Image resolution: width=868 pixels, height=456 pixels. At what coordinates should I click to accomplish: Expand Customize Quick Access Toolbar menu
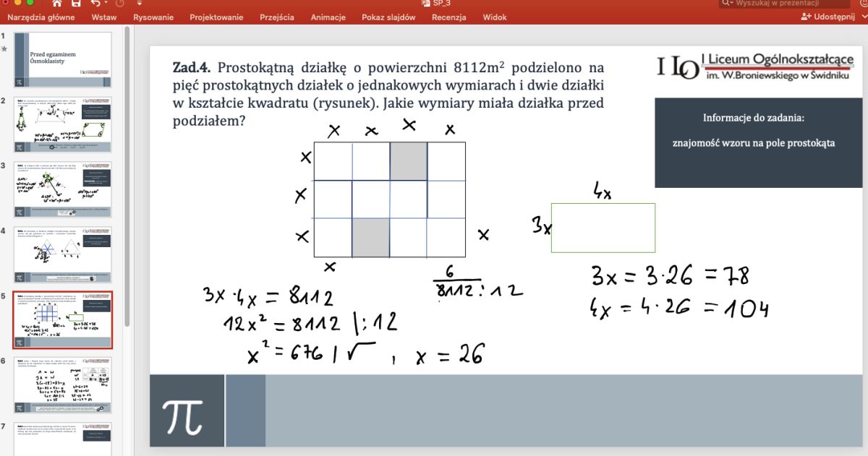click(x=138, y=4)
